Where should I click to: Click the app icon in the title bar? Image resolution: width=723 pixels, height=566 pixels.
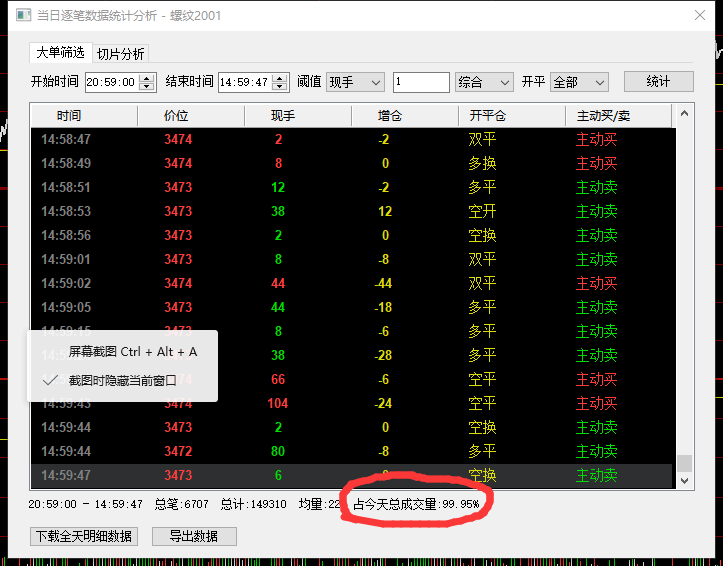[22, 16]
